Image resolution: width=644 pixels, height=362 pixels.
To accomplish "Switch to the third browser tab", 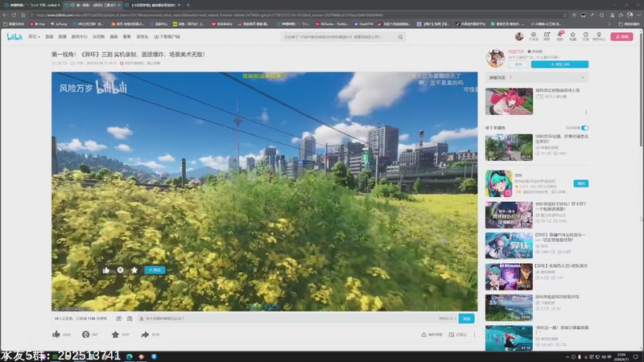I will (153, 5).
